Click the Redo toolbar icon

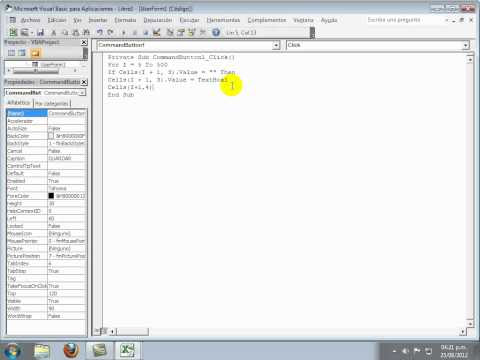(110, 33)
